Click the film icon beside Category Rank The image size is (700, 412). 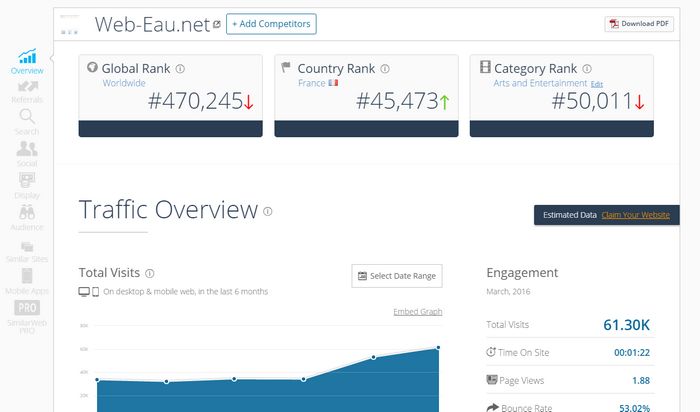[x=485, y=67]
